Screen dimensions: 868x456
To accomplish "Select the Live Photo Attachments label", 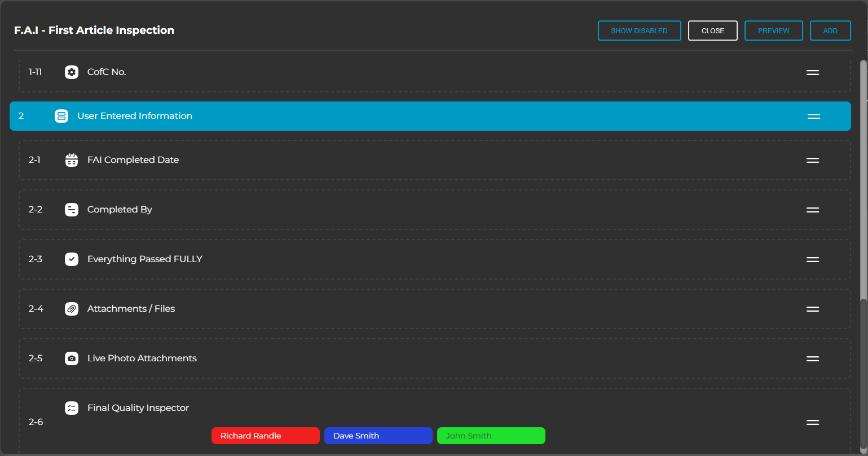I will [142, 358].
